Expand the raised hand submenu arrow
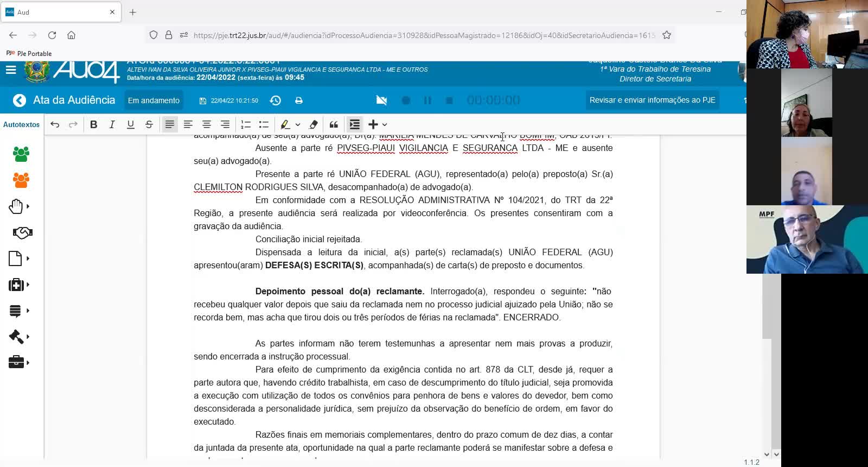This screenshot has width=868, height=467. coord(28,206)
